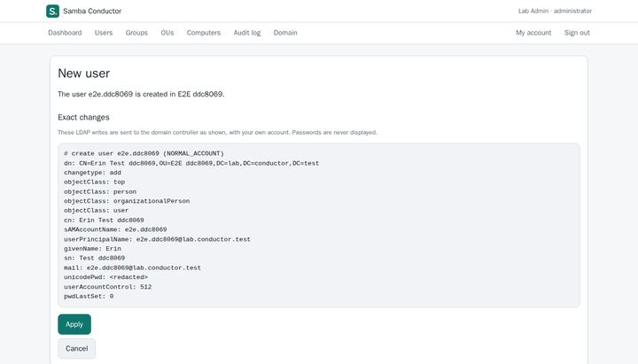Image resolution: width=638 pixels, height=364 pixels.
Task: Click the 'userAccountControl: 512' line
Action: tap(108, 287)
